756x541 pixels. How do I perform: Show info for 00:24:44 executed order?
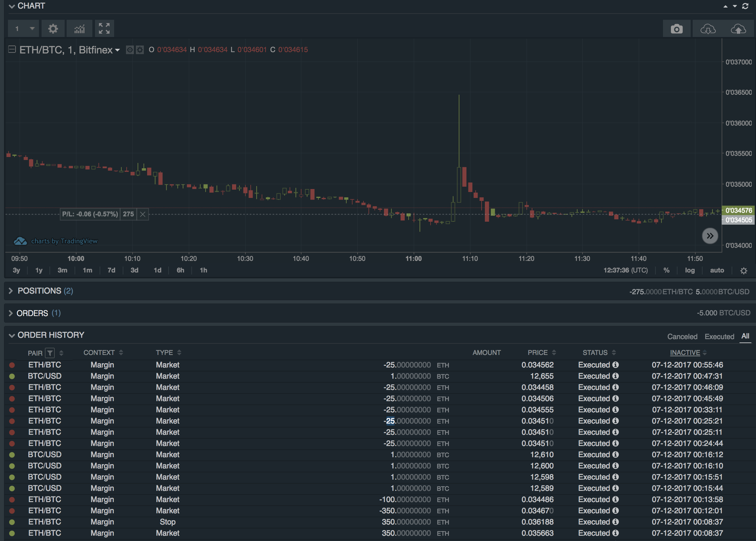point(615,443)
